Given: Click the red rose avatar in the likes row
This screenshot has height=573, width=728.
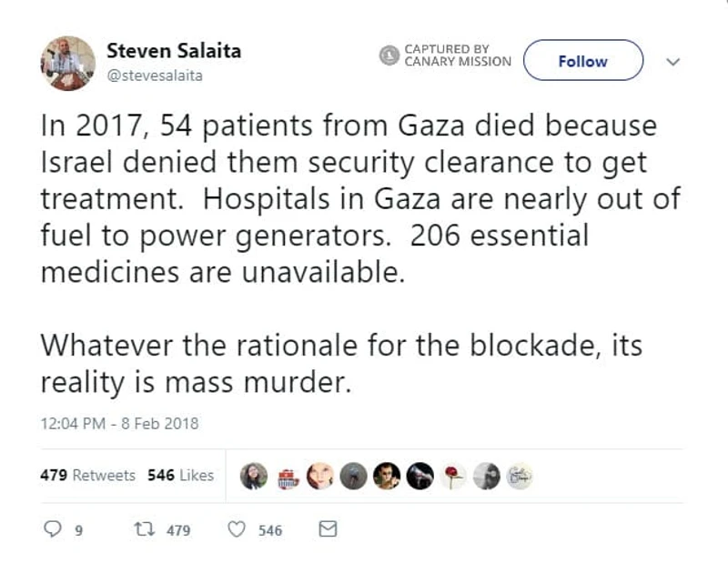Looking at the screenshot, I should pos(450,476).
